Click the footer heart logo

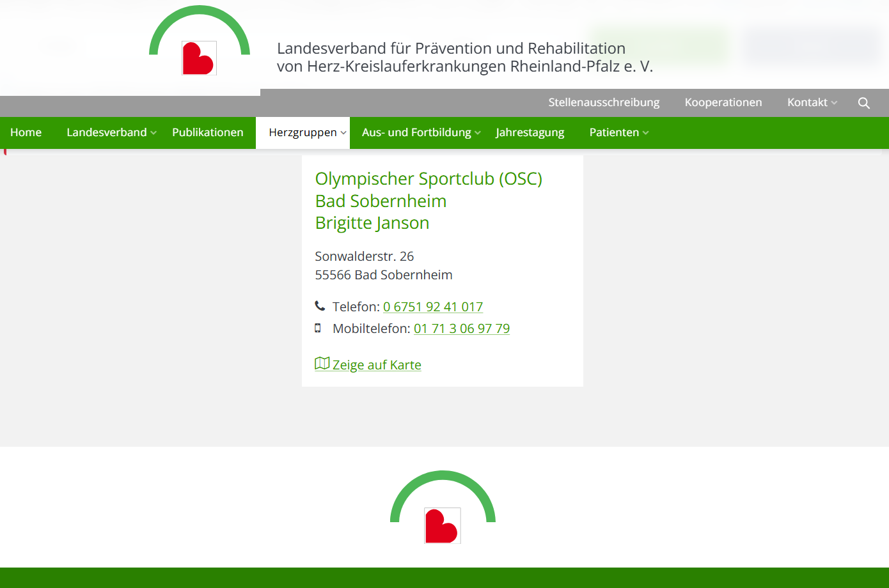click(443, 525)
